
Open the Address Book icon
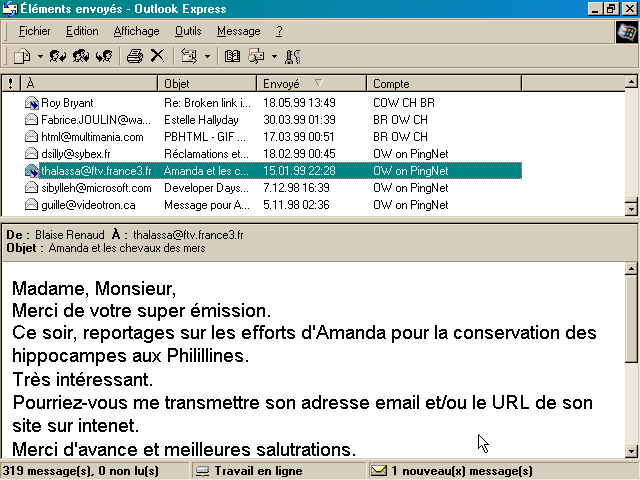[232, 56]
